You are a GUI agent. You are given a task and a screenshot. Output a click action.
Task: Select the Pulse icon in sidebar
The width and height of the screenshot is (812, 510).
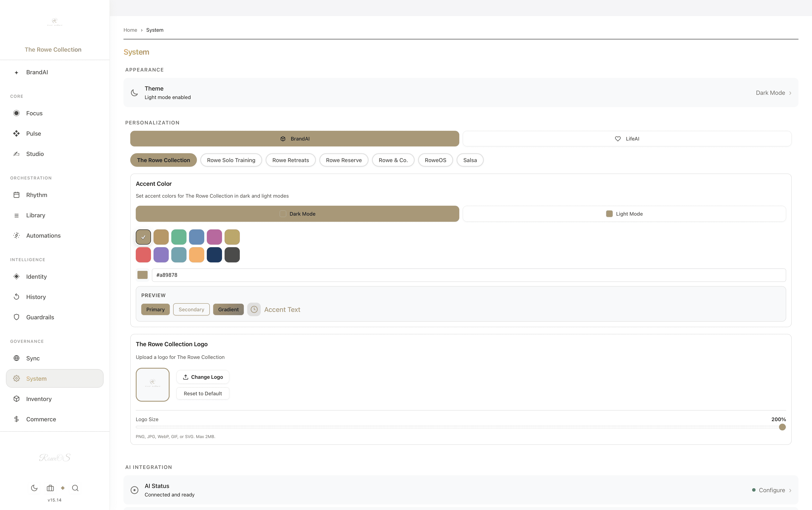coord(16,133)
